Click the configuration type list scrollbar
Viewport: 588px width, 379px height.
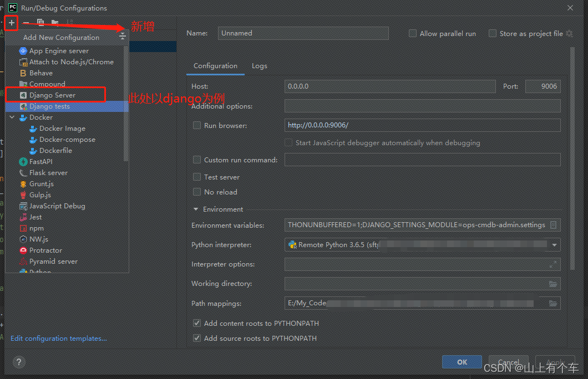[x=126, y=103]
